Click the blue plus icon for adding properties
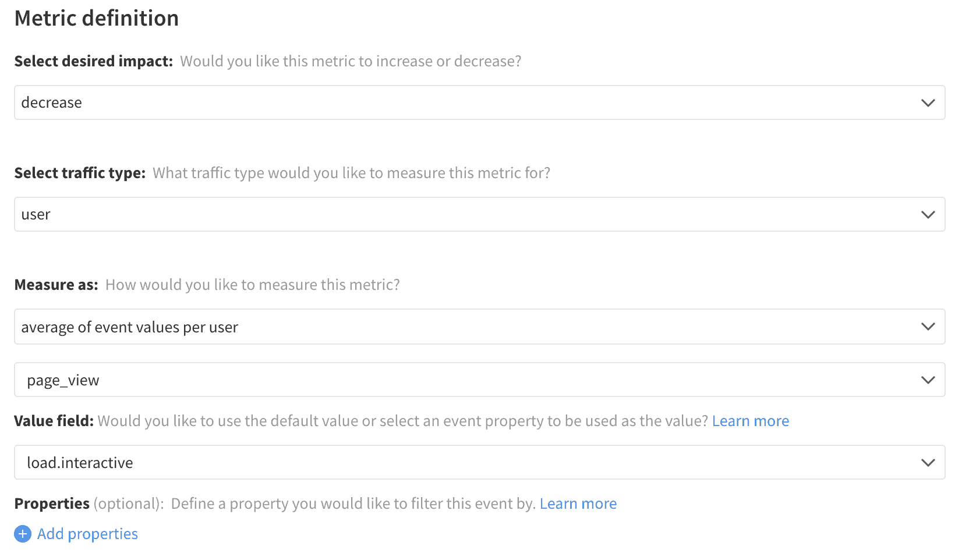 click(x=23, y=534)
